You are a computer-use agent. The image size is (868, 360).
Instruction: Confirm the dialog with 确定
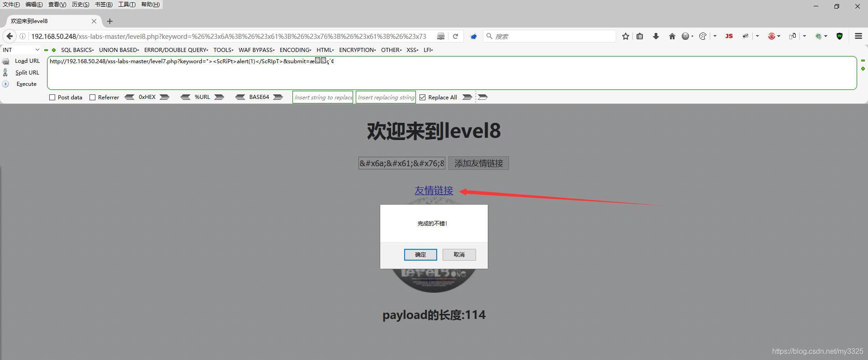pyautogui.click(x=420, y=255)
